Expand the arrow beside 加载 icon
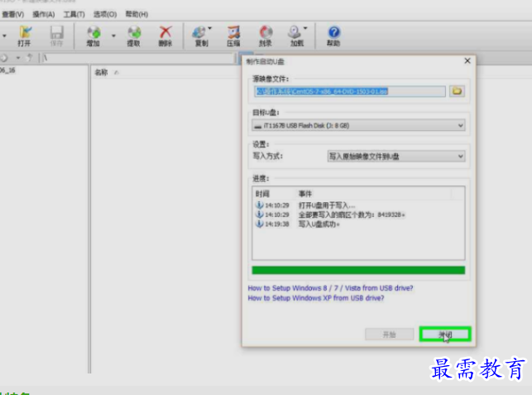This screenshot has width=532, height=395. tap(305, 28)
